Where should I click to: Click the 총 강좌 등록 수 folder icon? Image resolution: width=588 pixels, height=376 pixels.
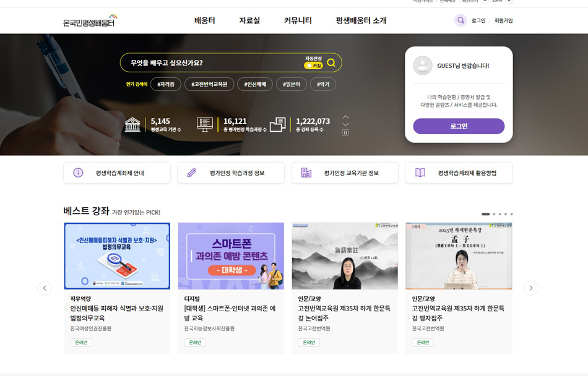click(277, 124)
